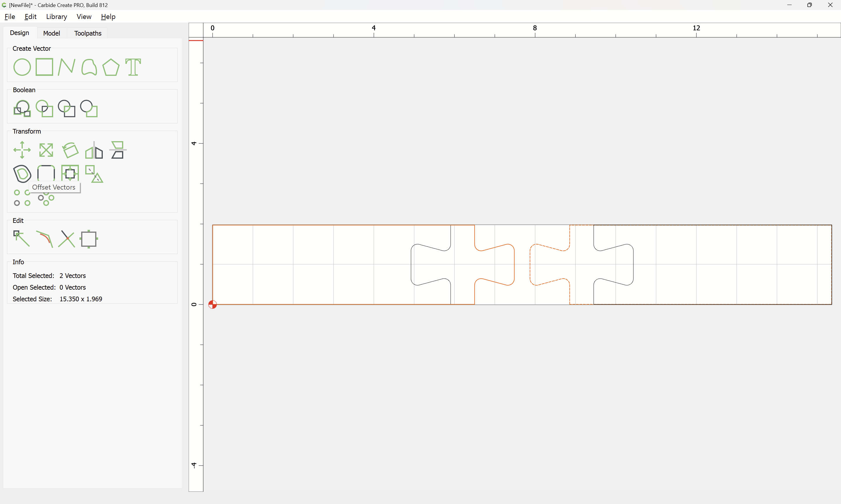841x504 pixels.
Task: Open the Help menu
Action: tap(108, 17)
